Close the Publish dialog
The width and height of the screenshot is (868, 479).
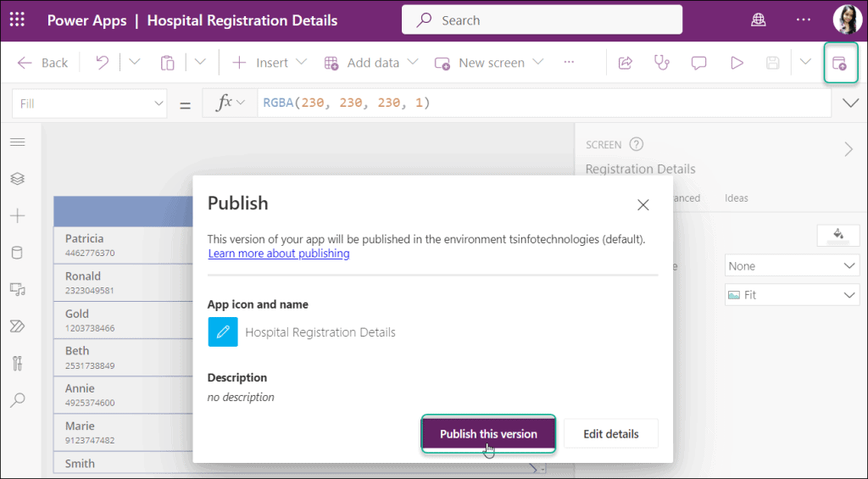643,205
